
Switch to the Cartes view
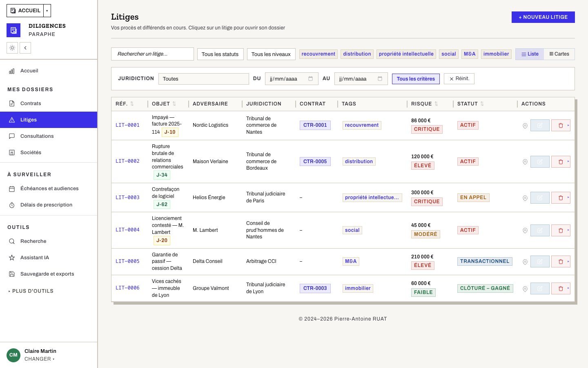pyautogui.click(x=559, y=54)
